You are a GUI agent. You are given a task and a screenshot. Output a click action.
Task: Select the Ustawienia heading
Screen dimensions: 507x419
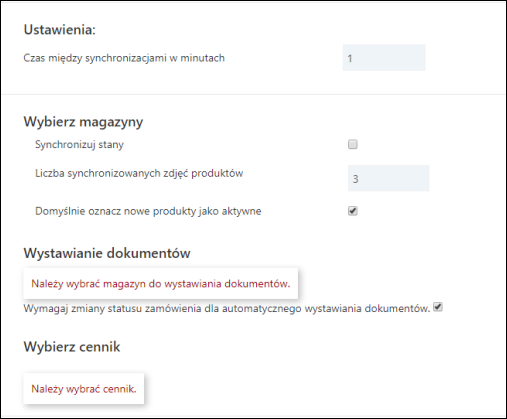coord(60,30)
